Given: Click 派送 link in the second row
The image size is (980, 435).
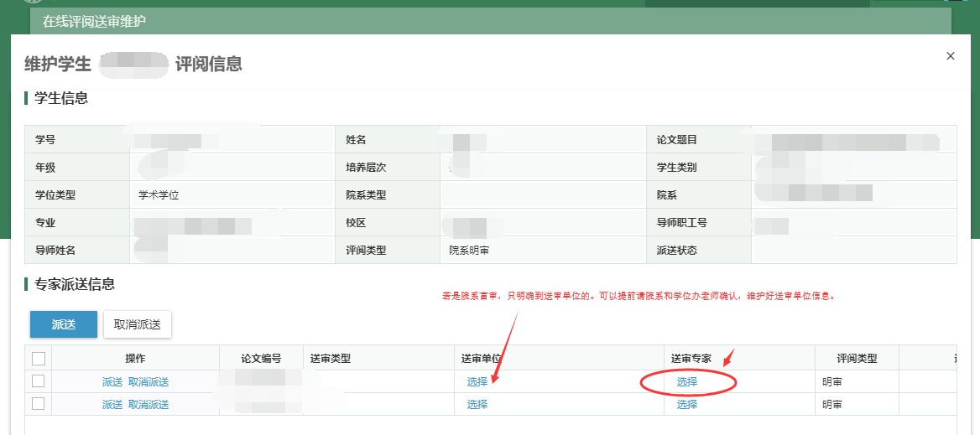Looking at the screenshot, I should click(112, 405).
